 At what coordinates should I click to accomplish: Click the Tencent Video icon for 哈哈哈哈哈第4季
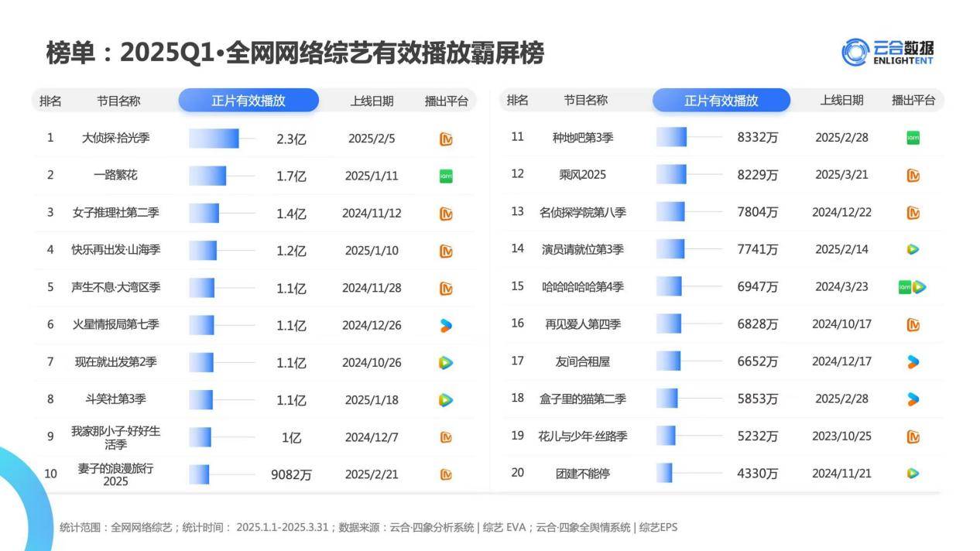(920, 287)
